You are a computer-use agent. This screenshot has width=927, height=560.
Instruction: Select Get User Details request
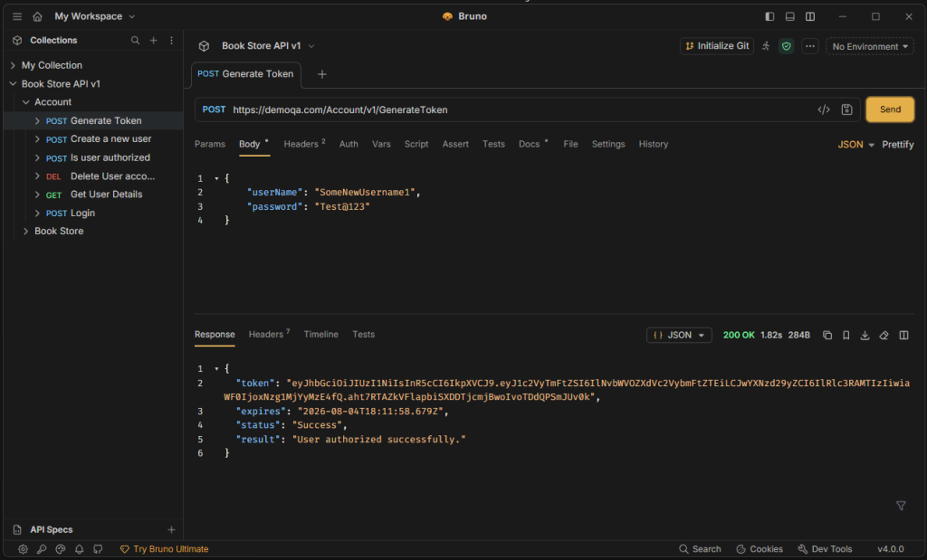[93, 195]
